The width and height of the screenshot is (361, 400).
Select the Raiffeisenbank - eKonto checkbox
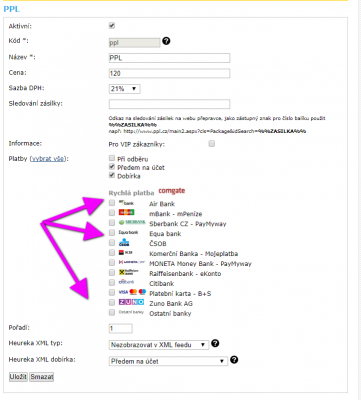[112, 272]
